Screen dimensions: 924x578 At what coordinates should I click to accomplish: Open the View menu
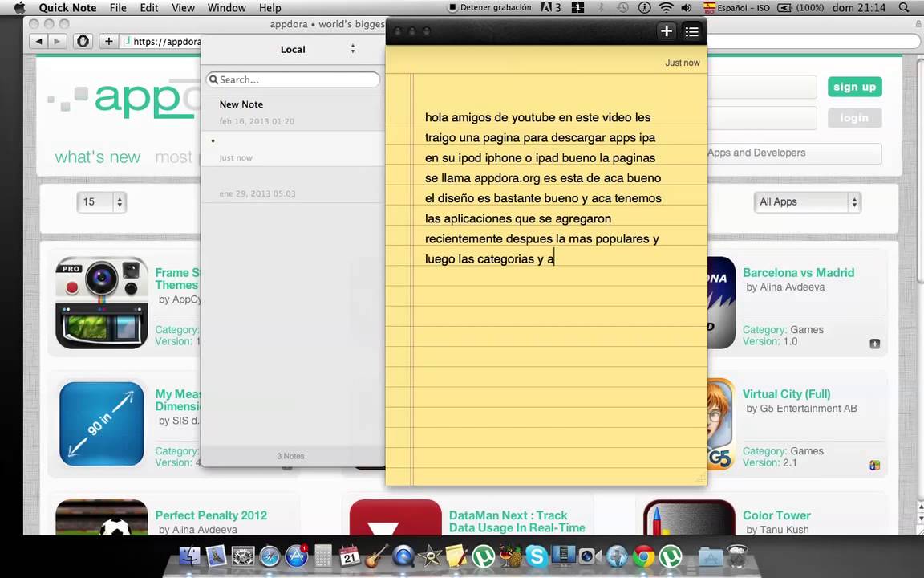click(183, 8)
